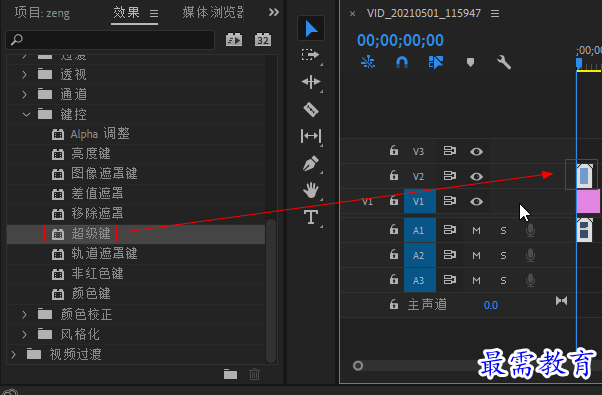Screen dimensions: 602x395
Task: Target the A1 audio track header
Action: coord(420,230)
